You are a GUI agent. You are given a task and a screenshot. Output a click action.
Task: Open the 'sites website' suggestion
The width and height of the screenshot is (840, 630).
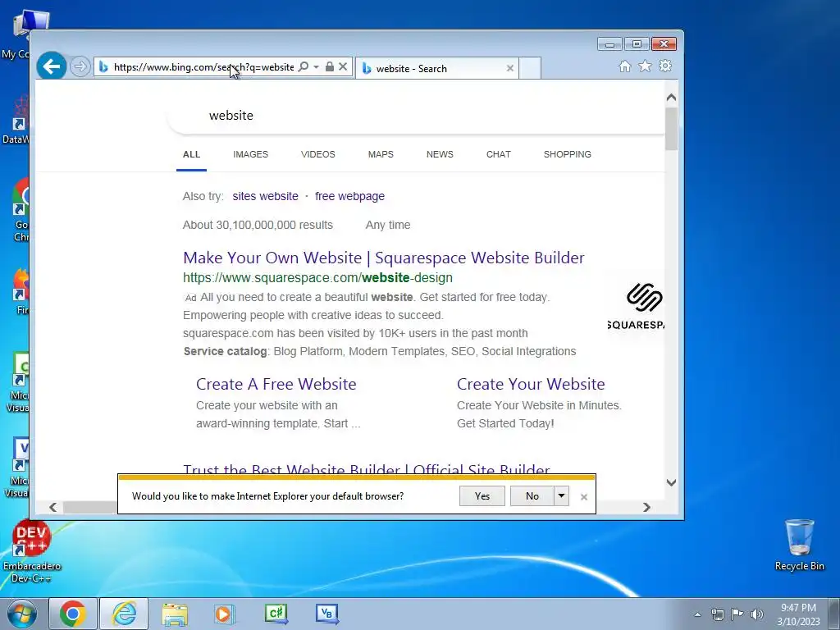[265, 196]
